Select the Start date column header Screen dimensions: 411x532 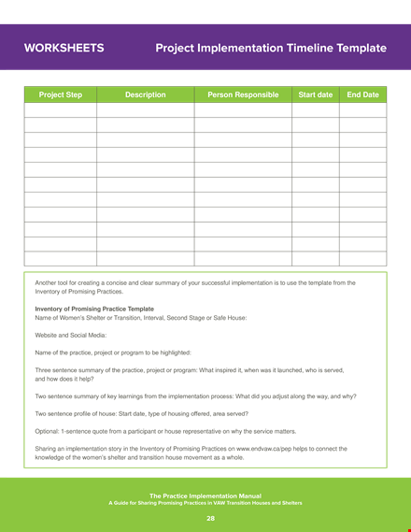pyautogui.click(x=316, y=94)
